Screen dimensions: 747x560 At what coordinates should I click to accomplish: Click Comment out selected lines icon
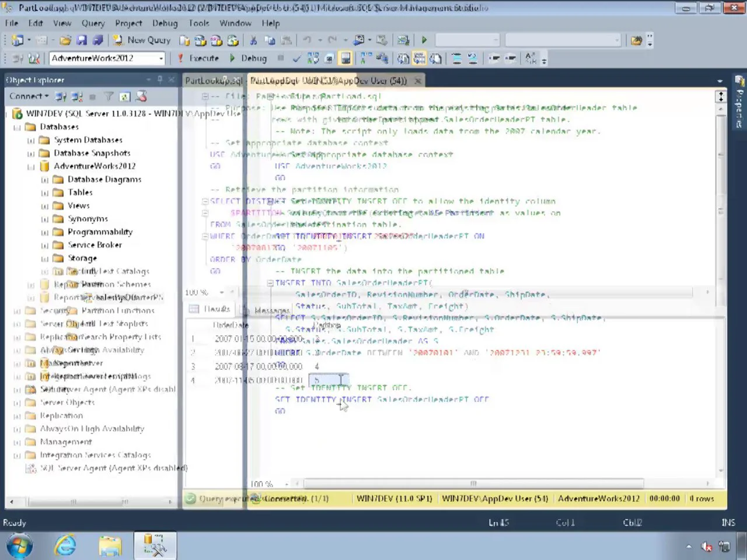tap(457, 58)
